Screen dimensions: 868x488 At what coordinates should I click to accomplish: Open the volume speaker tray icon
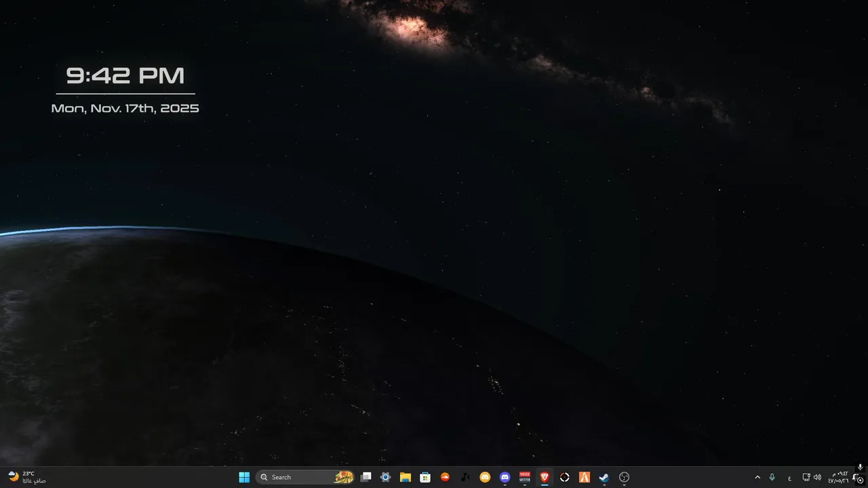(817, 477)
